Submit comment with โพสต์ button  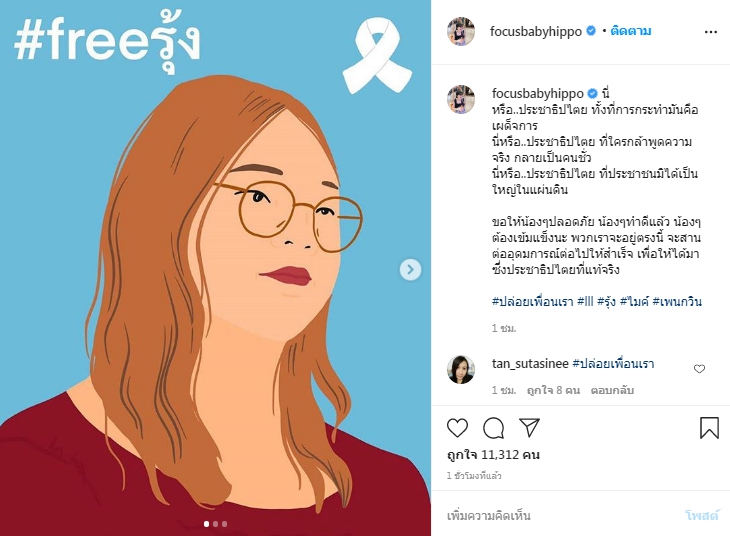pyautogui.click(x=702, y=516)
